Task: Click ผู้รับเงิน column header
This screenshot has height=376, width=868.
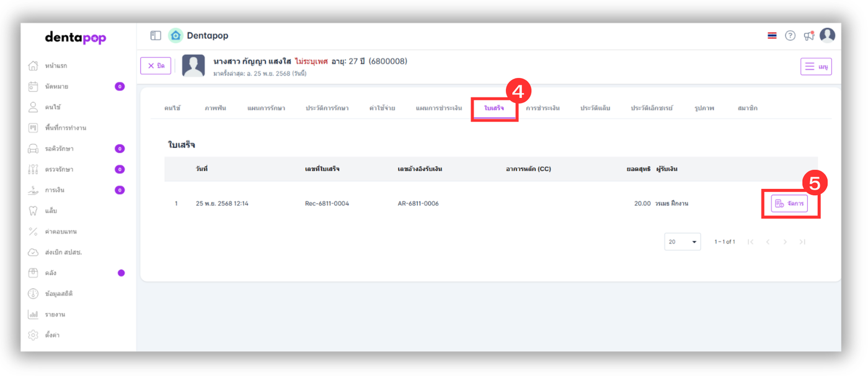Action: [x=666, y=169]
